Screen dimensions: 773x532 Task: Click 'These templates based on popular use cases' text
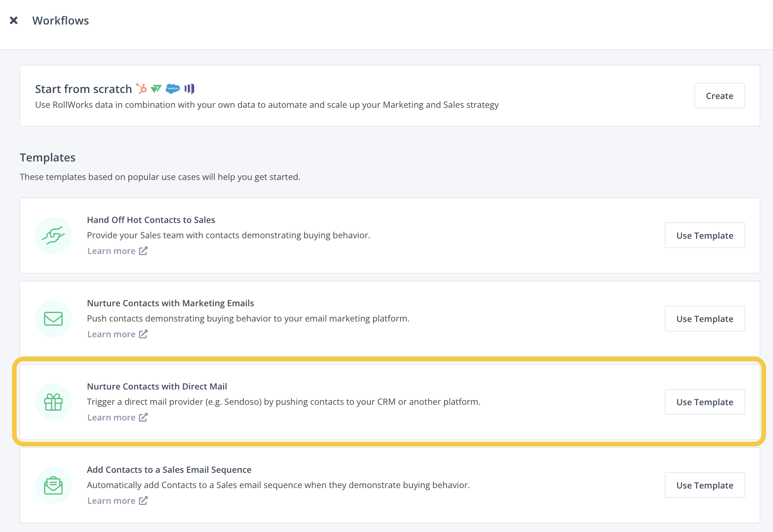160,177
